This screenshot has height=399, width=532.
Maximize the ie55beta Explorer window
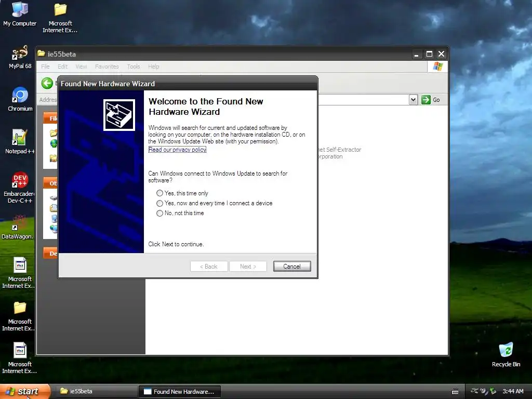coord(429,54)
